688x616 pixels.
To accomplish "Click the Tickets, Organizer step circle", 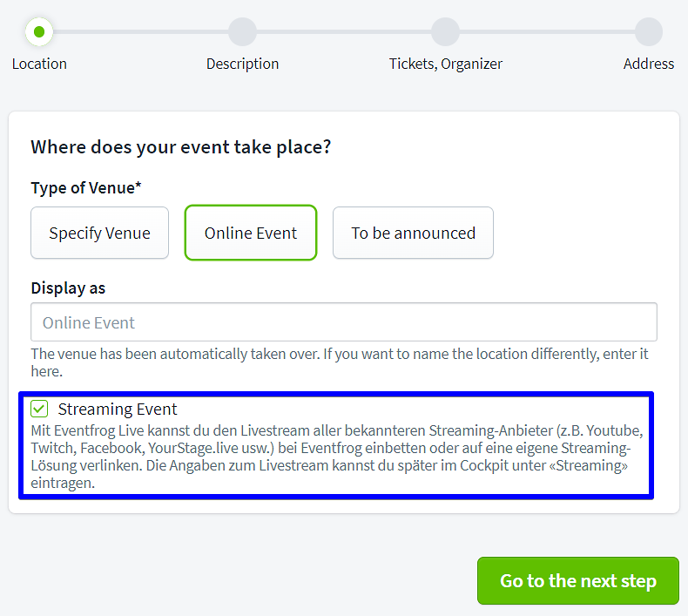I will tap(445, 32).
